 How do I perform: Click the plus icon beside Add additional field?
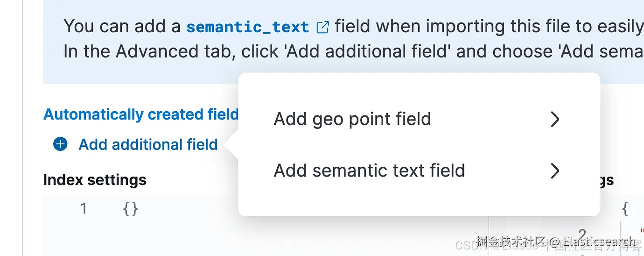pos(60,144)
